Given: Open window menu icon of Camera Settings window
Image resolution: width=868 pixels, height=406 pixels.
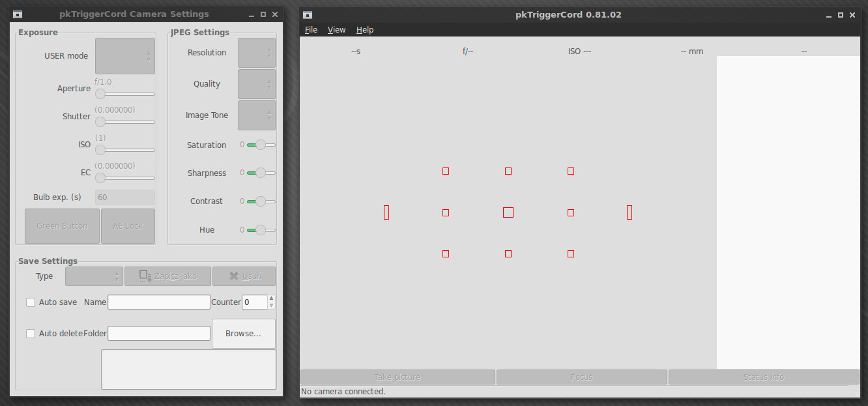Looking at the screenshot, I should pyautogui.click(x=18, y=14).
